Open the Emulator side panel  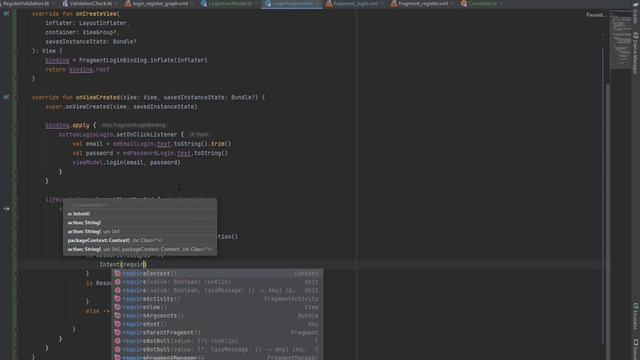click(636, 316)
